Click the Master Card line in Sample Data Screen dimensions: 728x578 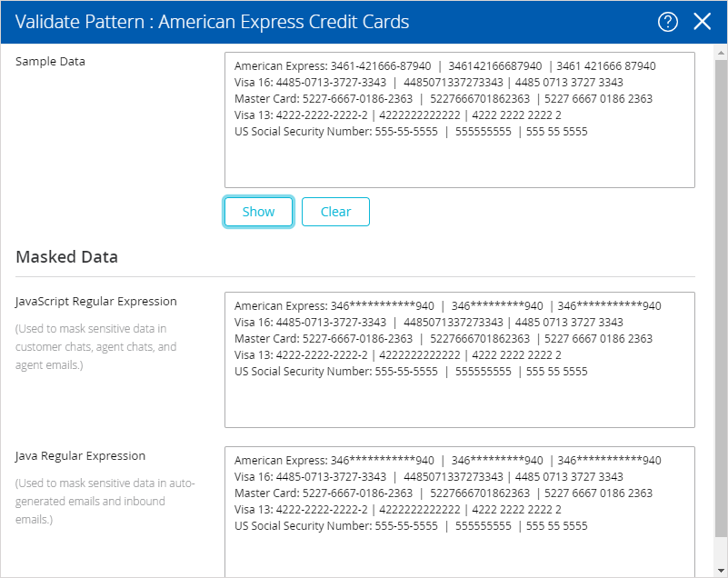point(444,98)
